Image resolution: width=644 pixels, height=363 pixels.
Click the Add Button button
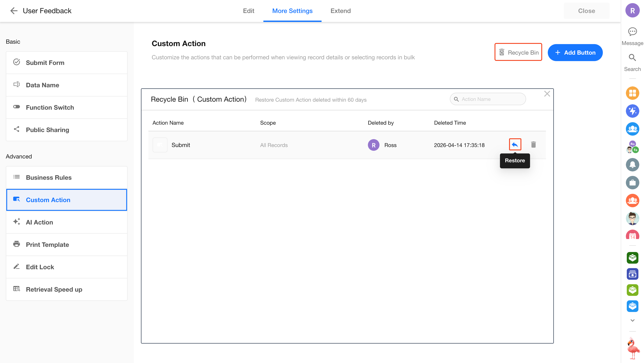coord(575,53)
